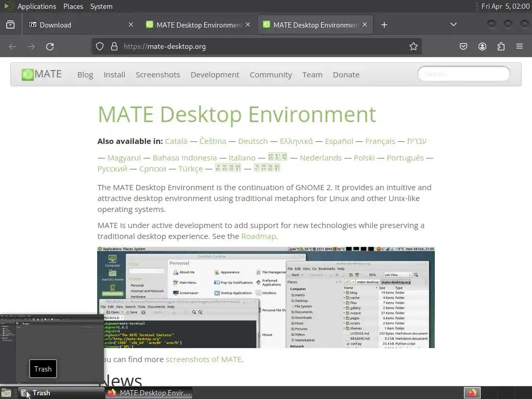Open the Firefox View icon in the tab bar

pos(10,24)
